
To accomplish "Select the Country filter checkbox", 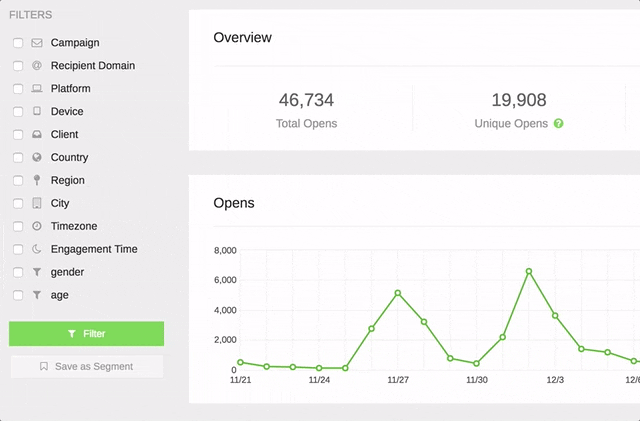I will tap(18, 157).
